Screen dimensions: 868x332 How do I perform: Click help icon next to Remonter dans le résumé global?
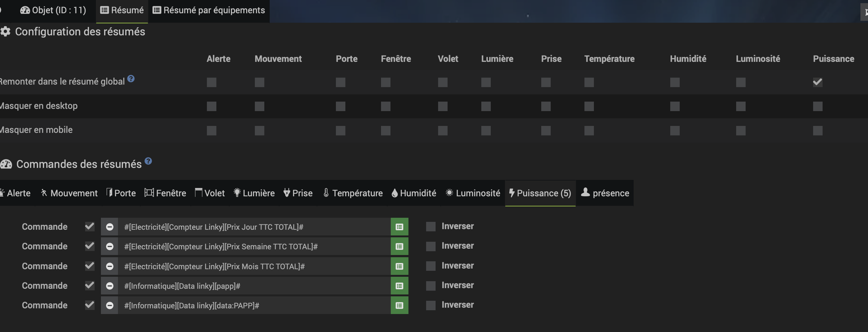tap(131, 79)
